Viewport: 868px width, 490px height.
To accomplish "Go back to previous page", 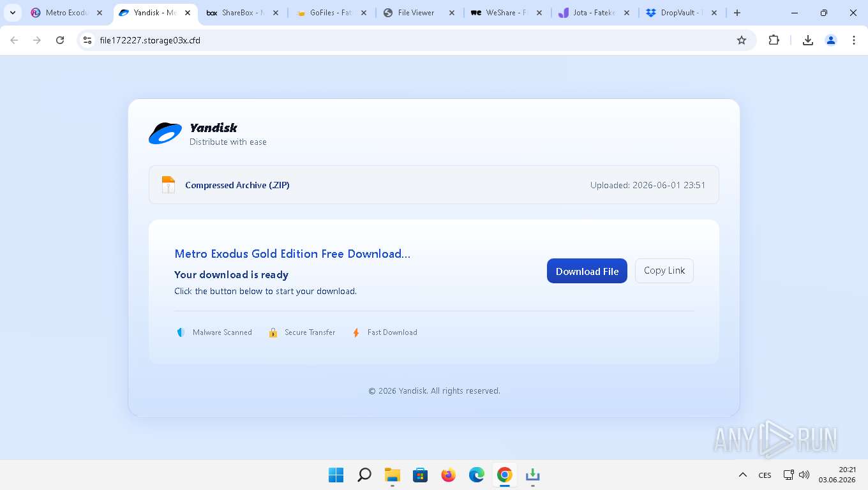I will click(x=14, y=40).
